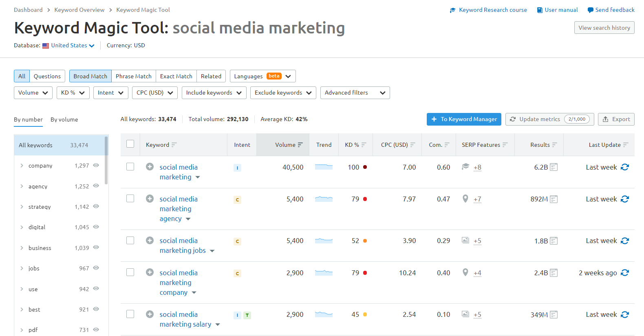Open the Keyword Research course link
The height and width of the screenshot is (336, 644).
(x=488, y=10)
